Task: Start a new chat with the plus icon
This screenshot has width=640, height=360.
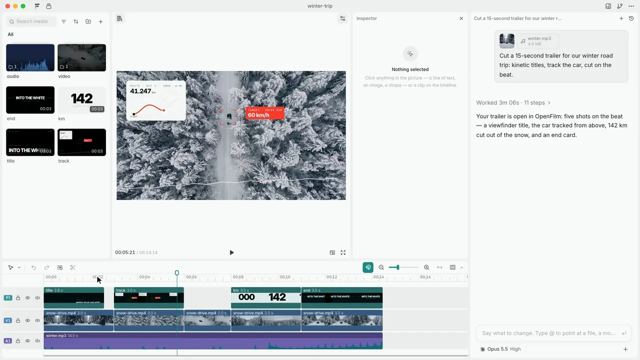Action: (621, 18)
